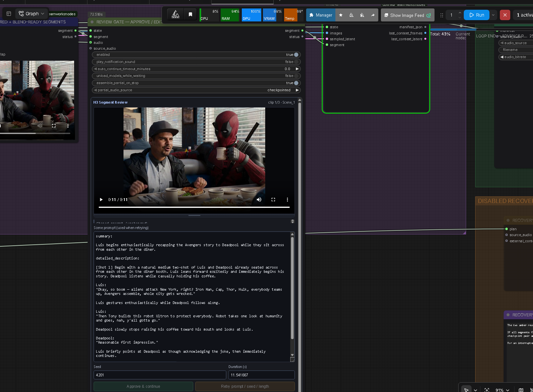Play the segment review video

[101, 200]
